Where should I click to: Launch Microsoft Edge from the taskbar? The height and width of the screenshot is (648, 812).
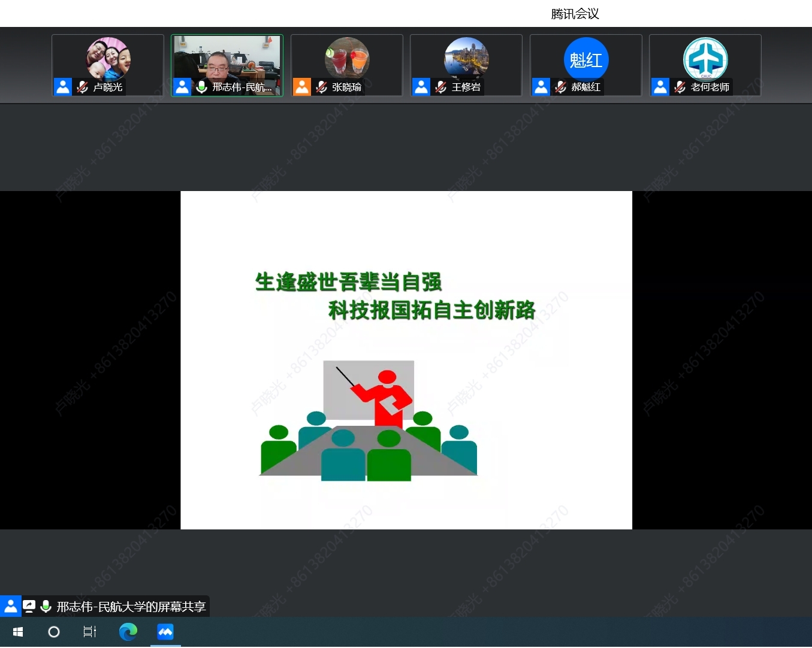[128, 632]
